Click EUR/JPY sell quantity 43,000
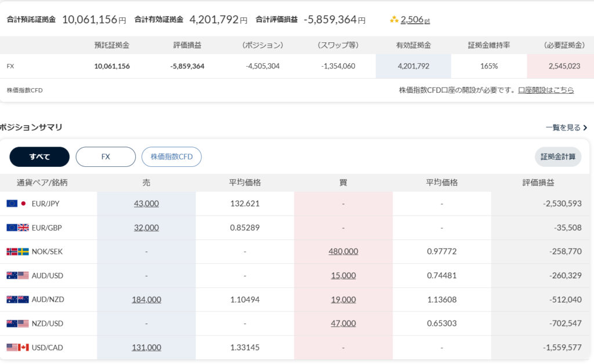This screenshot has height=364, width=594. 146,203
